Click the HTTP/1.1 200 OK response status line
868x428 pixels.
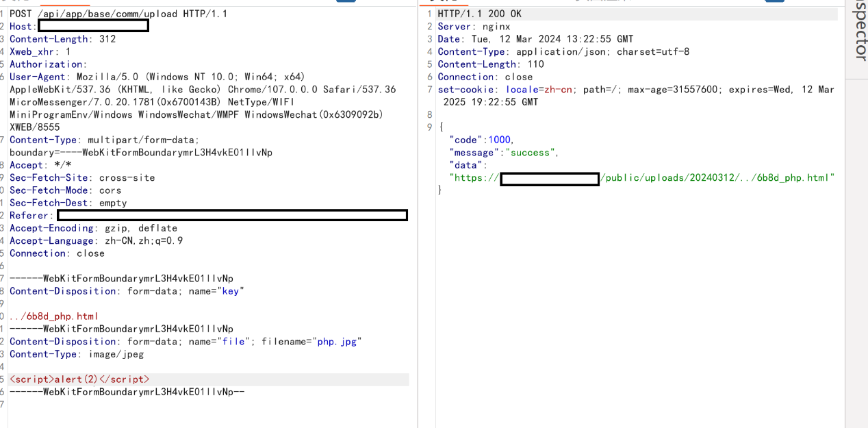[x=479, y=14]
